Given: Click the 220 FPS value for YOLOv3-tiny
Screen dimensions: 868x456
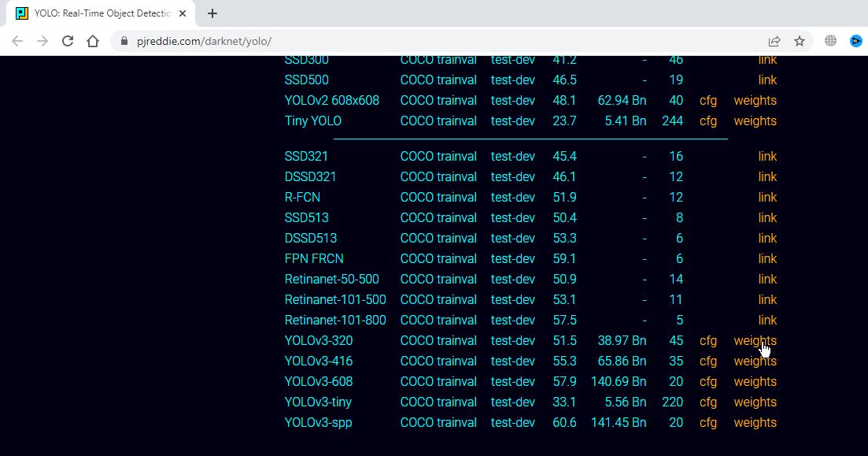Looking at the screenshot, I should (x=673, y=402).
